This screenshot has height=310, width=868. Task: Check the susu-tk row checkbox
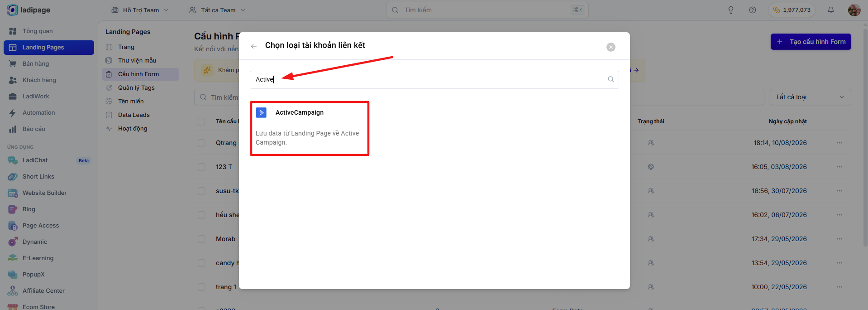pyautogui.click(x=201, y=191)
